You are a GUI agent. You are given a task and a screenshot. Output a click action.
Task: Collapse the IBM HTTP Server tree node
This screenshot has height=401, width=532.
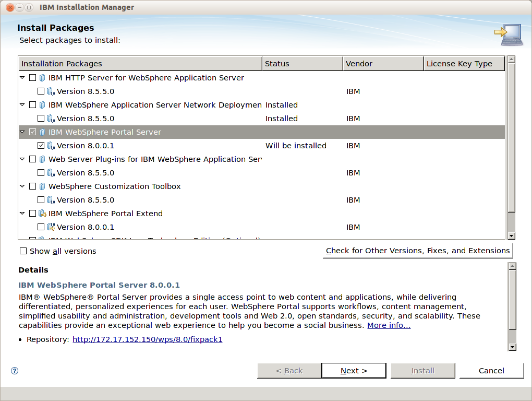coord(22,78)
